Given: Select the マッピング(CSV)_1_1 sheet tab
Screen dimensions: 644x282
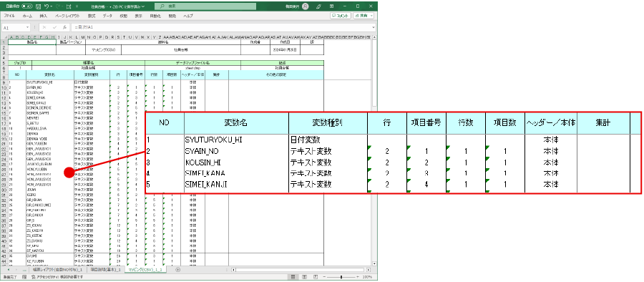Looking at the screenshot, I should (146, 270).
